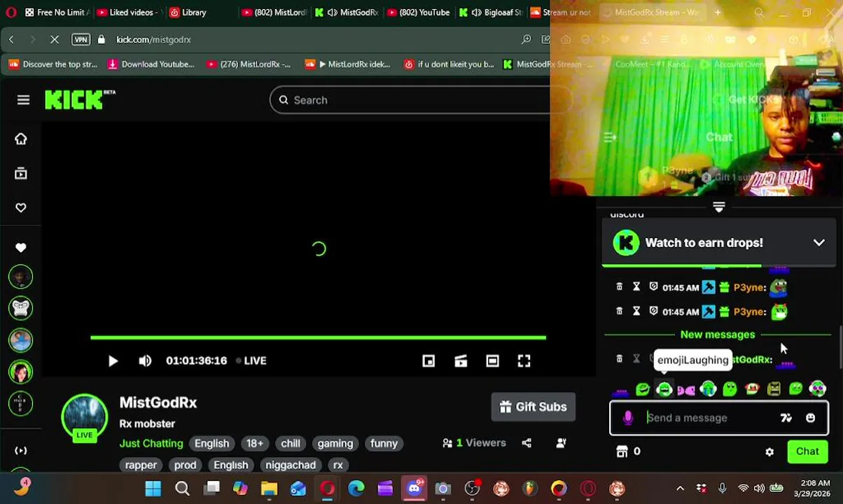843x504 pixels.
Task: Mute the stream volume
Action: pos(145,360)
